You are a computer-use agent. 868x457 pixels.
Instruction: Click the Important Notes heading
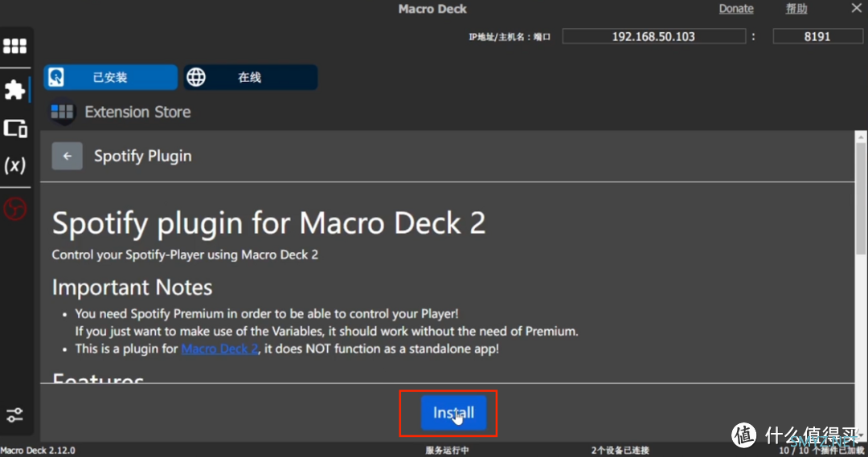click(133, 288)
